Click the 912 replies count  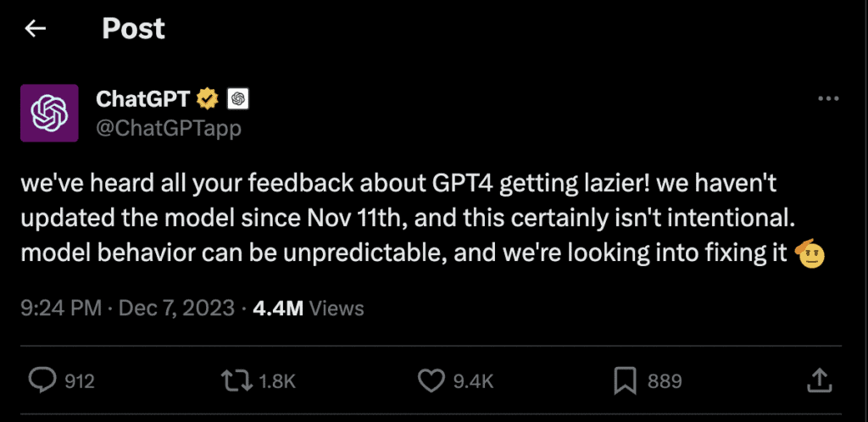80,381
